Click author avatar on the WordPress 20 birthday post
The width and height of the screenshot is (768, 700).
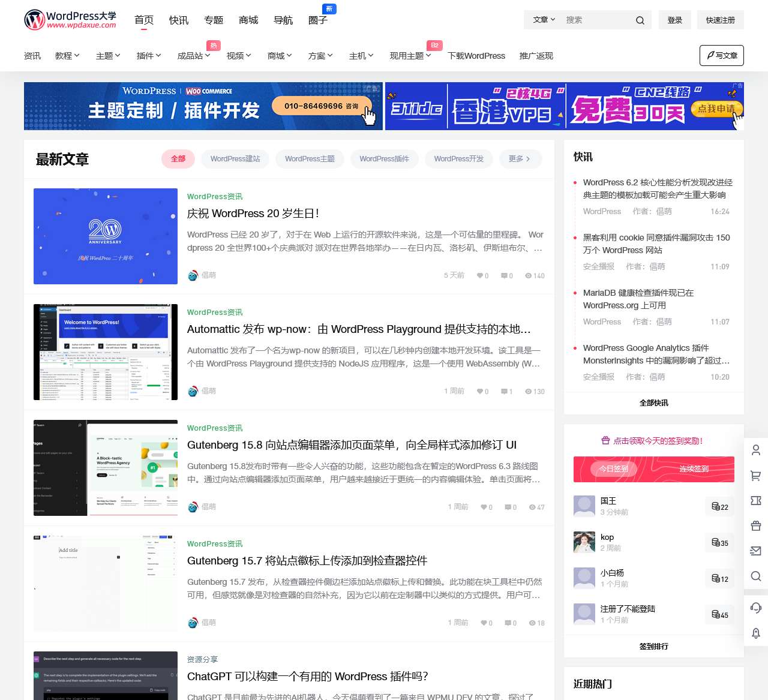[x=193, y=275]
